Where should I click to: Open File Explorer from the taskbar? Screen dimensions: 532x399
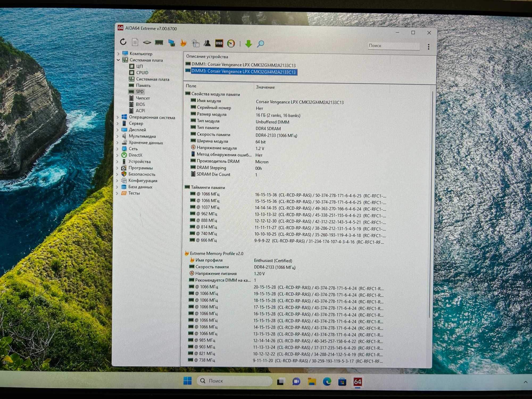tap(312, 382)
